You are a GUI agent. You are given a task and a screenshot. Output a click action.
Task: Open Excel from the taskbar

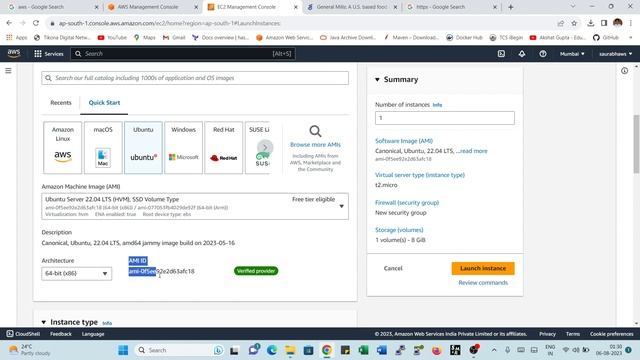[363, 350]
